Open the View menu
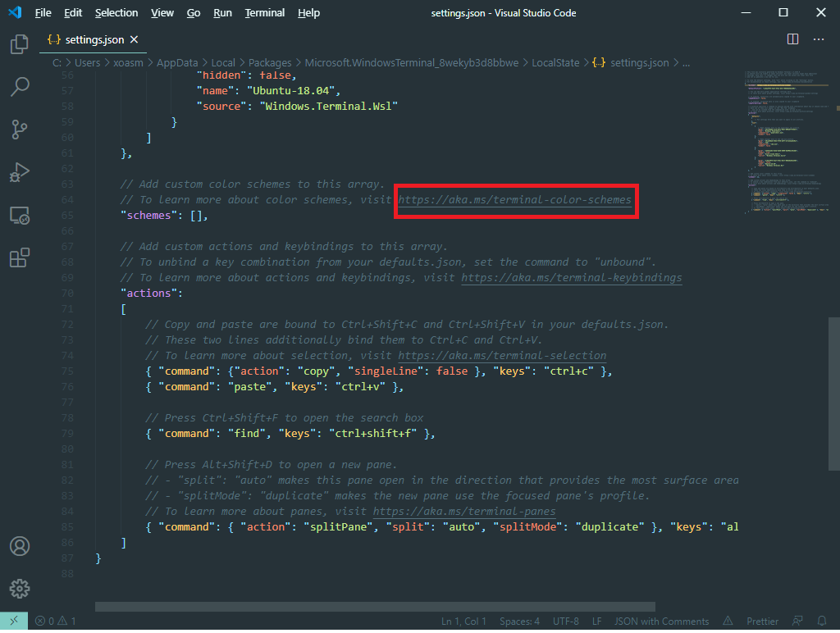The image size is (840, 633). (162, 13)
